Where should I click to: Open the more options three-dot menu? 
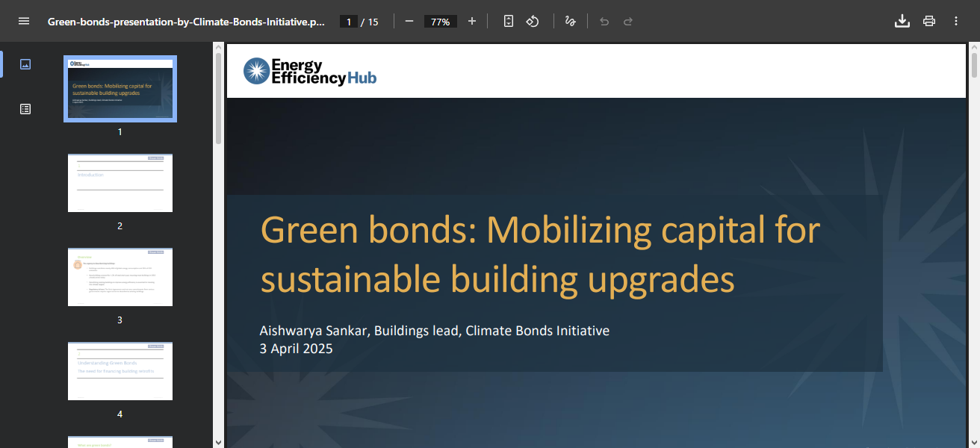tap(955, 21)
